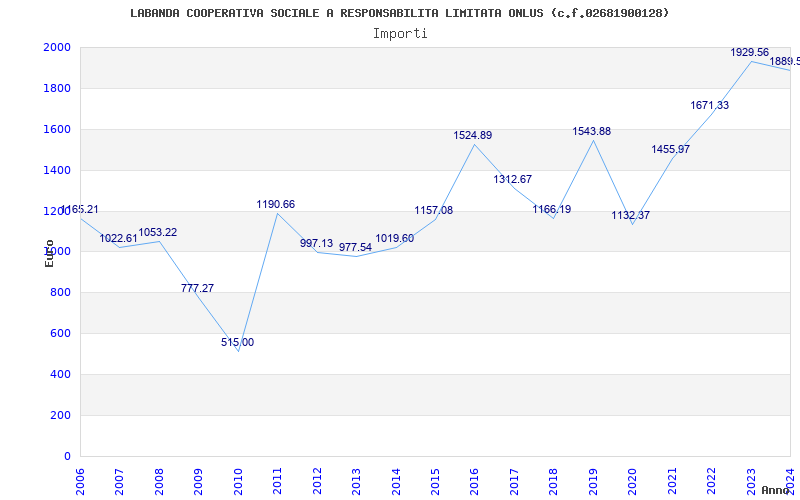Select the data label 1524.89
This screenshot has width=800, height=500.
click(x=472, y=135)
